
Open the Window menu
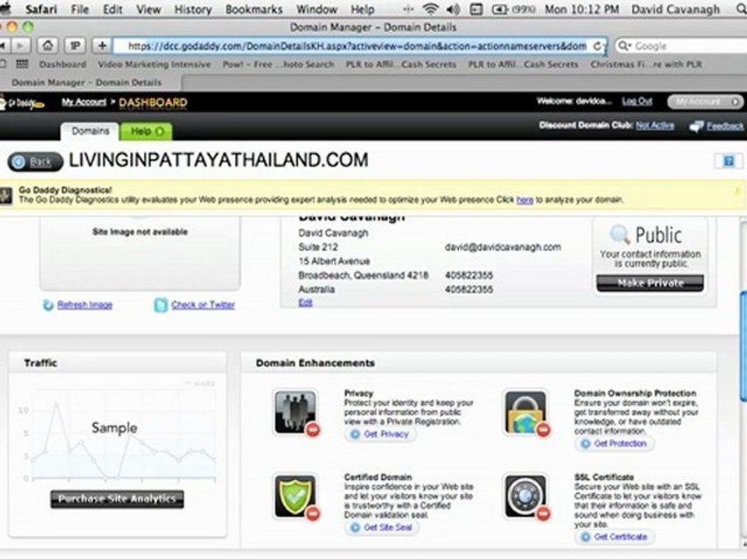coord(317,9)
